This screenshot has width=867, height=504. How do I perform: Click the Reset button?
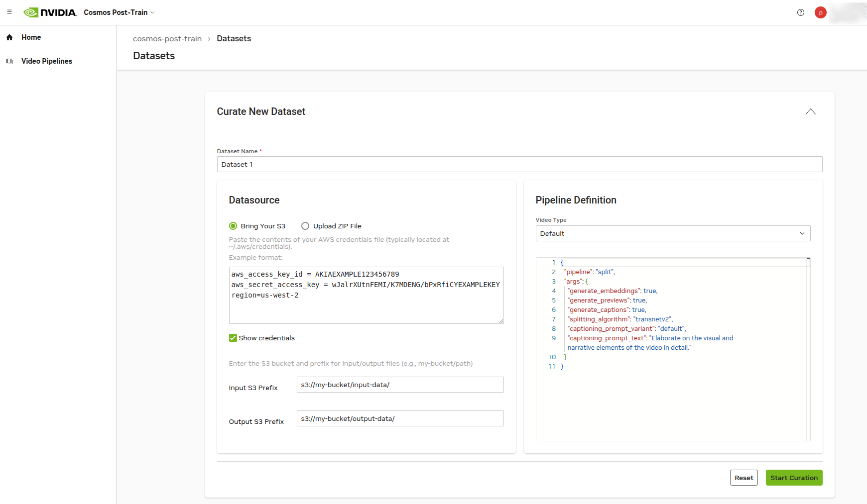tap(744, 478)
